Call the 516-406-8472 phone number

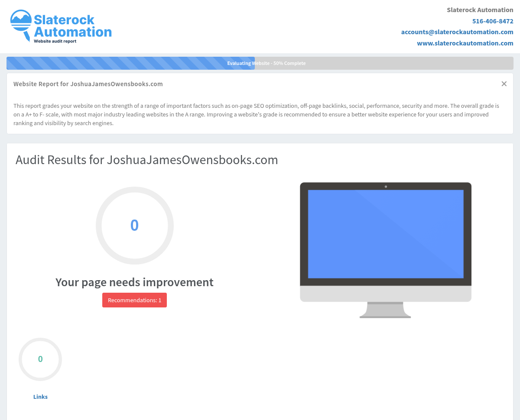tap(493, 21)
